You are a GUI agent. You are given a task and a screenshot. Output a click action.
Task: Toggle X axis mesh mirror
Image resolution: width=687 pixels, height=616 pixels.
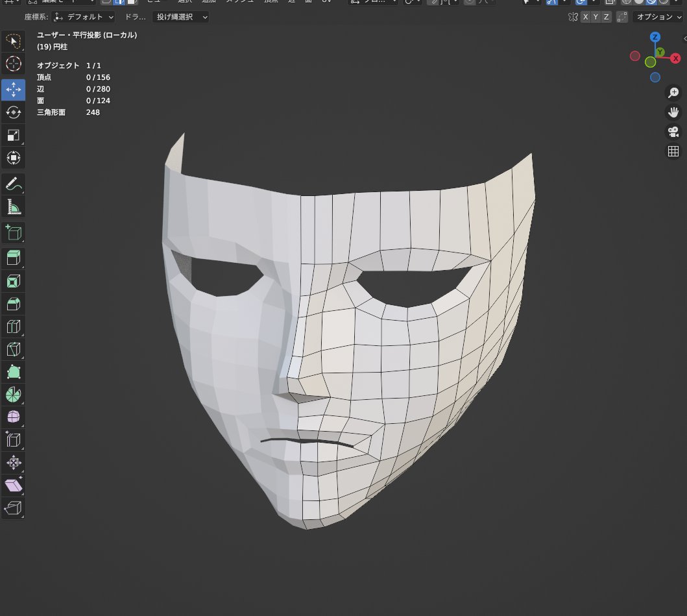tap(585, 17)
